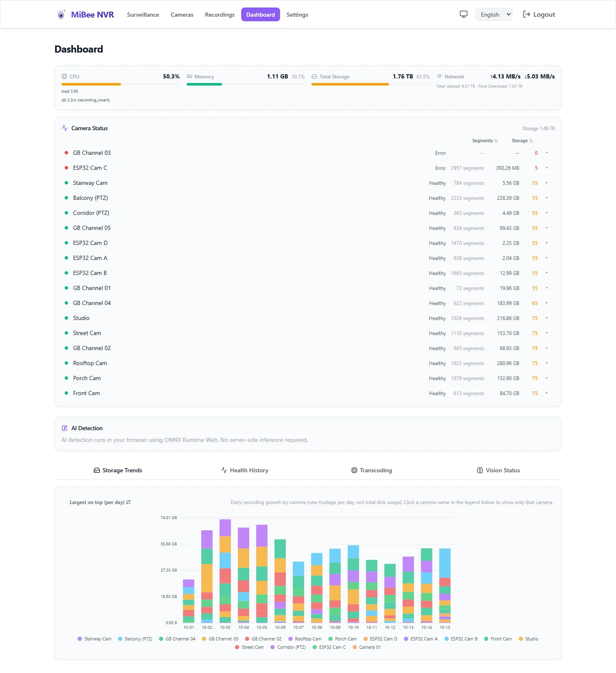Switch to the Health History tab

[245, 470]
